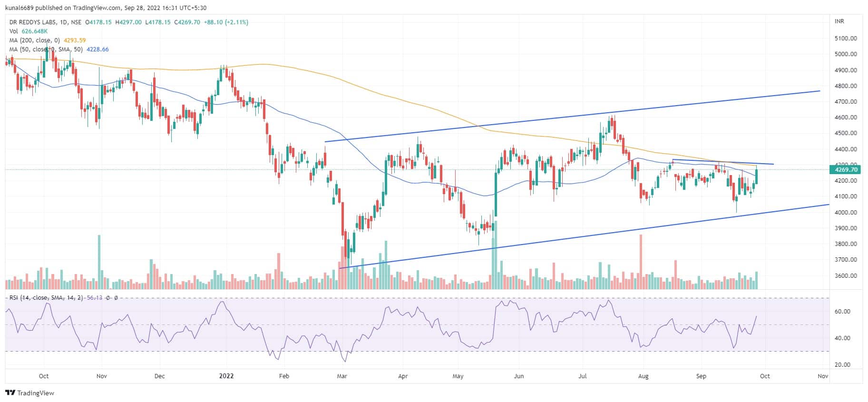Click the RSI 20.00 axis label
Viewport: 868px width, 402px height.
843,365
